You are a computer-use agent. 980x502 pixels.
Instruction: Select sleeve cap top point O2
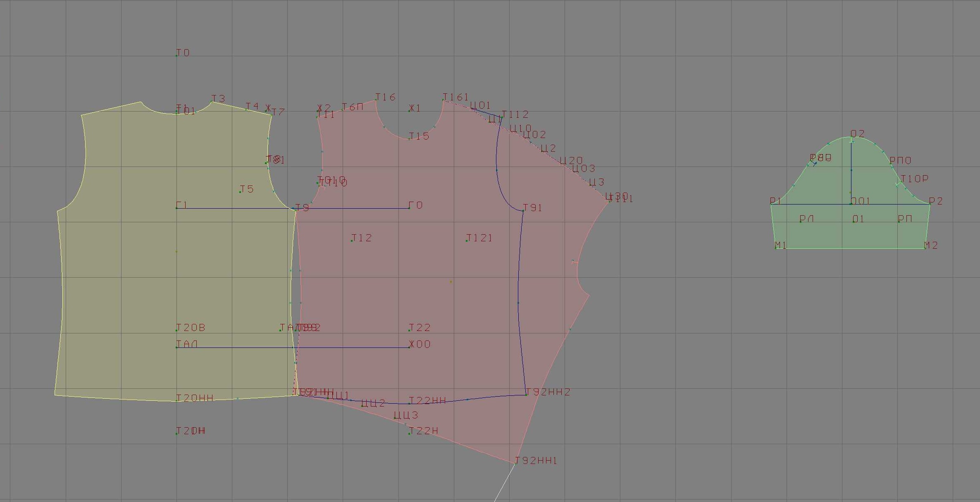[851, 137]
